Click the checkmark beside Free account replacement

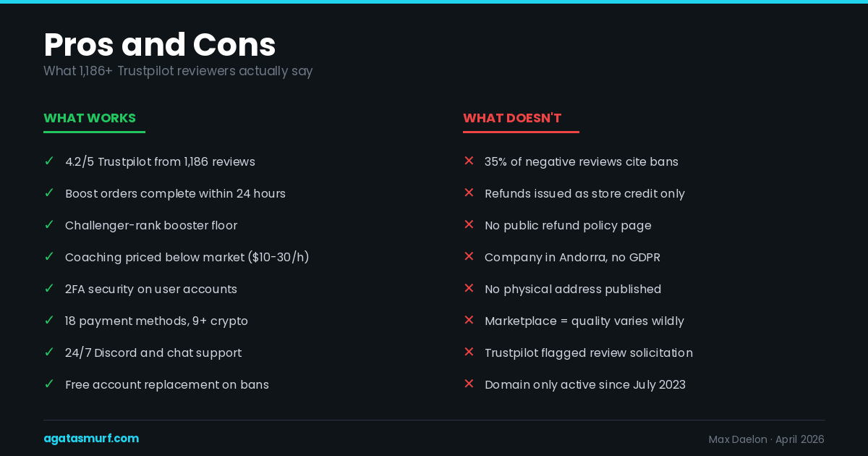coord(49,384)
